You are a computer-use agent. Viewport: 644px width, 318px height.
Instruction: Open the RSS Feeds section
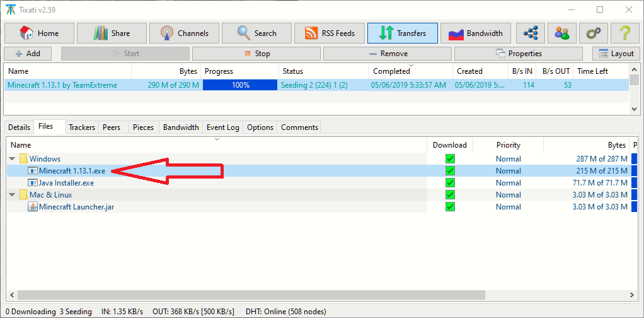click(330, 33)
